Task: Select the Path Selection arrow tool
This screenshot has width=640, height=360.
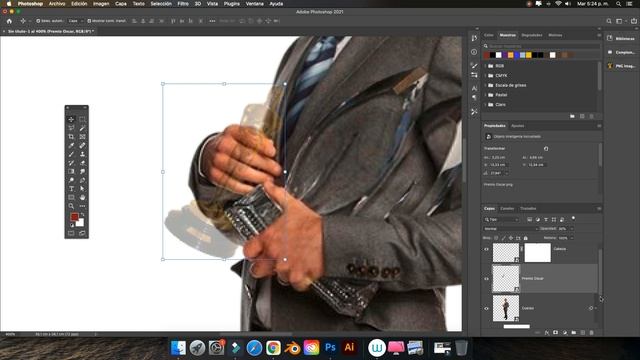Action: pos(82,189)
